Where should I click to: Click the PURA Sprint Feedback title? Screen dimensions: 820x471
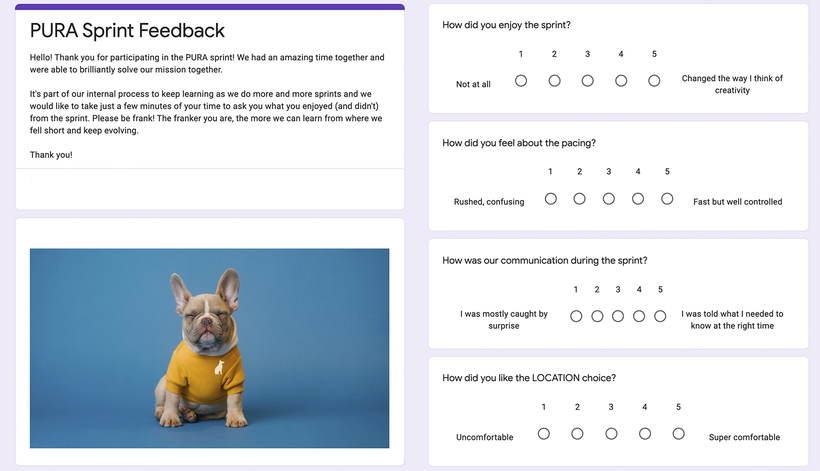(127, 30)
